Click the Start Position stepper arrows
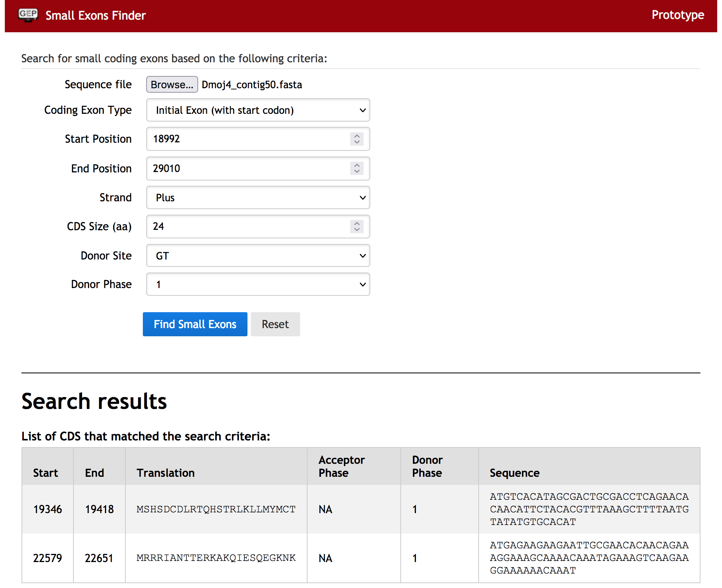 [357, 139]
